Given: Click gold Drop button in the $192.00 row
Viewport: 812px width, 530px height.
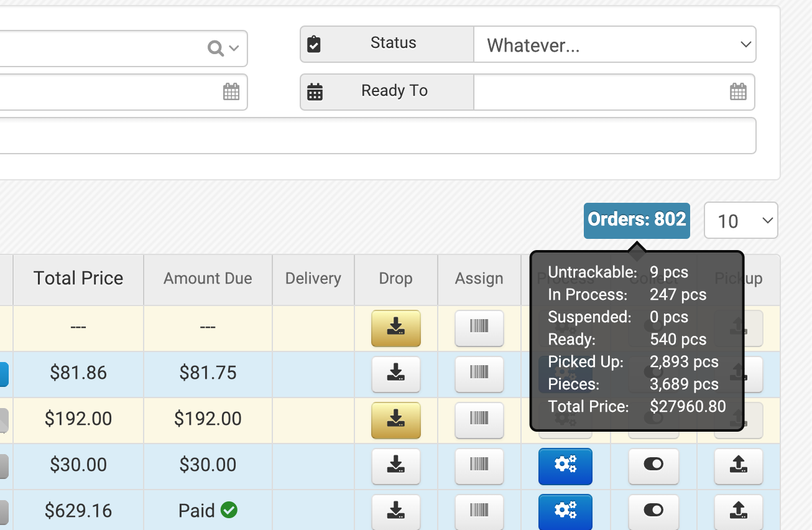Looking at the screenshot, I should tap(396, 420).
